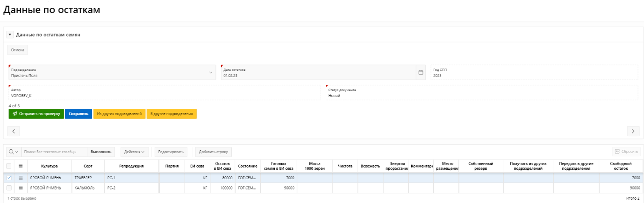Uncheck the ТРАВЕЛЕР row checkbox
The image size is (644, 203).
[9, 177]
